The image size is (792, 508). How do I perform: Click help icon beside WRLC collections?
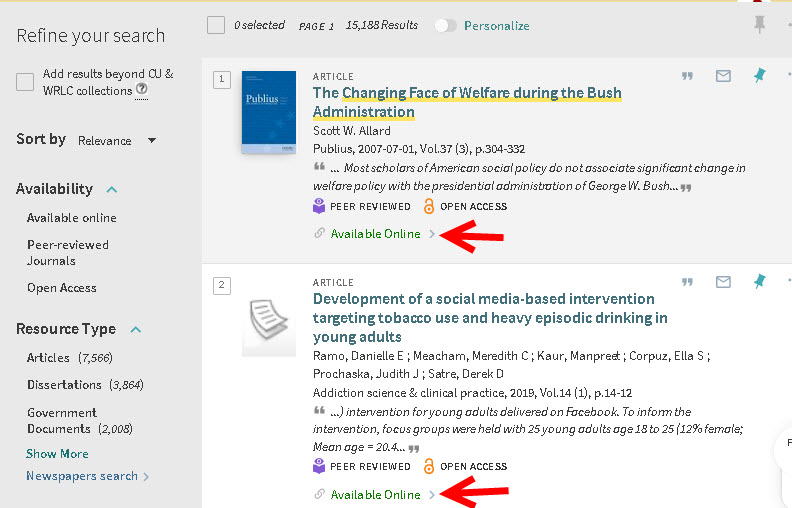pyautogui.click(x=142, y=89)
